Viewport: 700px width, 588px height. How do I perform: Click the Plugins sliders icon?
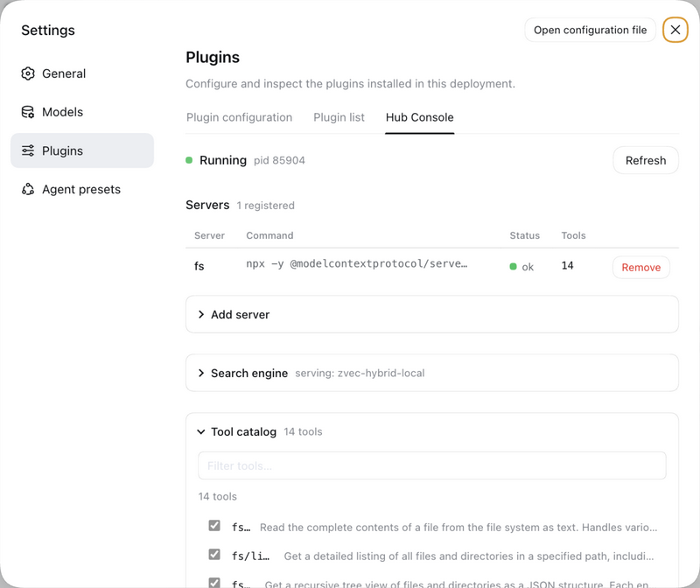click(x=28, y=150)
